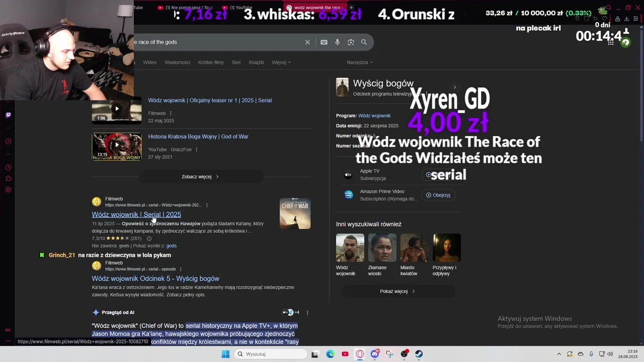The height and width of the screenshot is (362, 644).
Task: Search by image with the lens icon
Action: pos(351,42)
